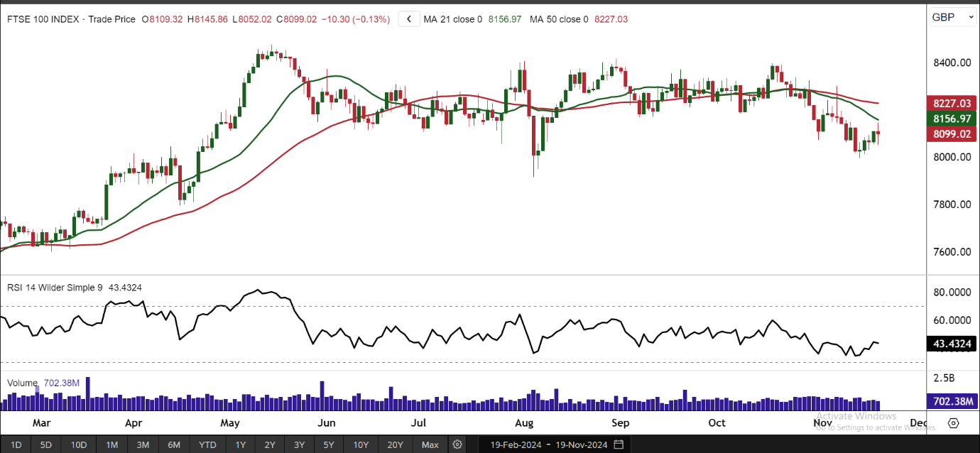980x453 pixels.
Task: Click the O8109.32 open price value
Action: [162, 19]
